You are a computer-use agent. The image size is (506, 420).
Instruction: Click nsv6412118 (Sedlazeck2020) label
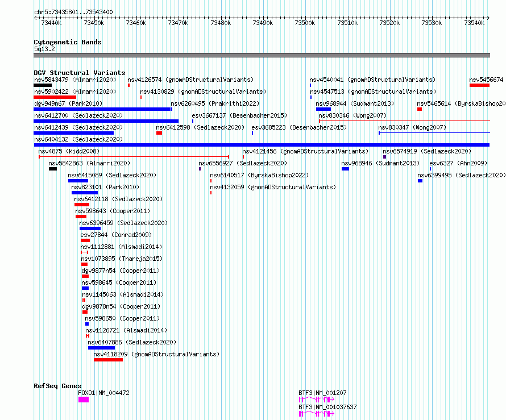pyautogui.click(x=118, y=199)
